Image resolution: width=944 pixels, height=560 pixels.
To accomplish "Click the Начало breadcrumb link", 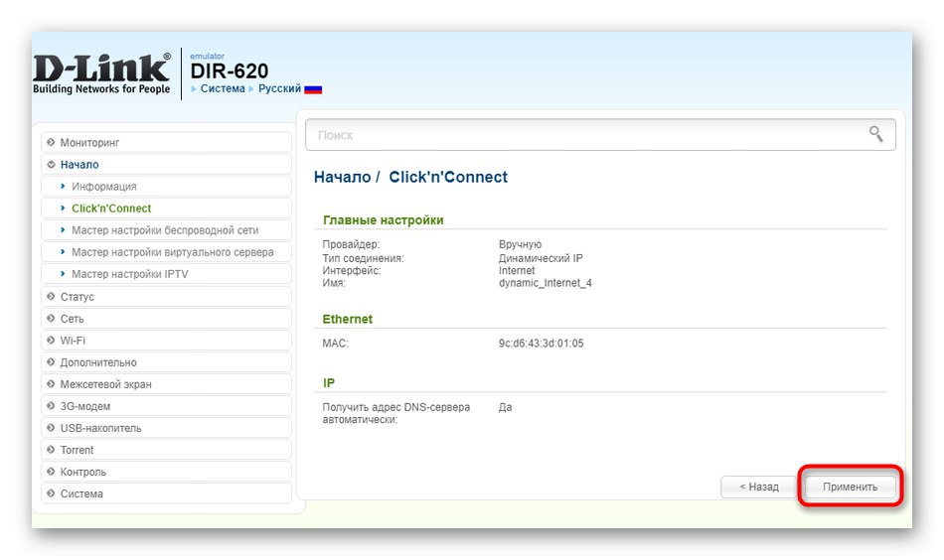I will click(x=342, y=177).
